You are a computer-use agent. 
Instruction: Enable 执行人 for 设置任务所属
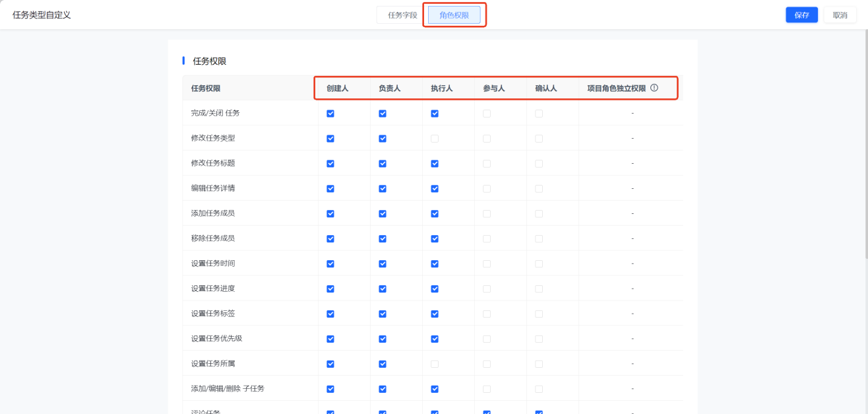coord(435,364)
